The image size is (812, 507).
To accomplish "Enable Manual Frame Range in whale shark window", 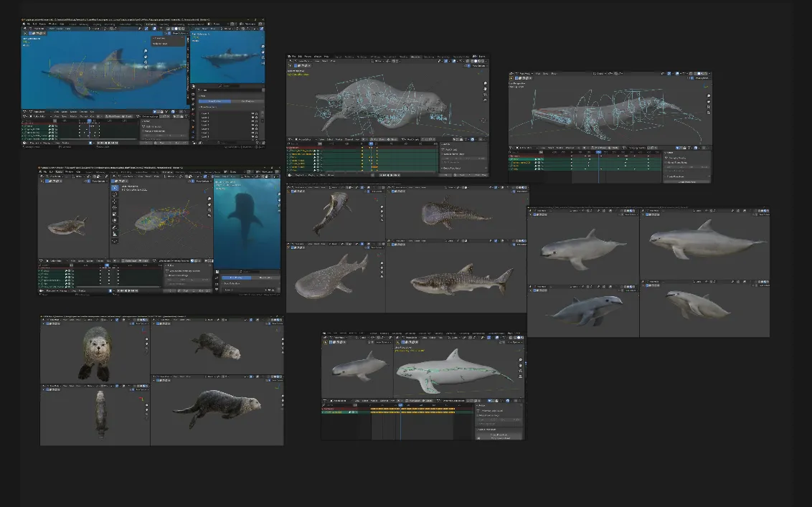I will click(x=167, y=275).
